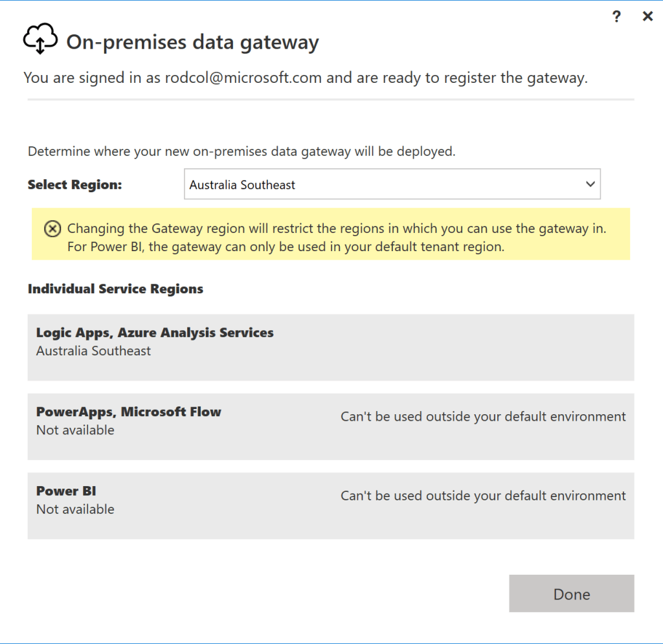The width and height of the screenshot is (663, 644).
Task: Click the Individual Service Regions heading
Action: [115, 289]
